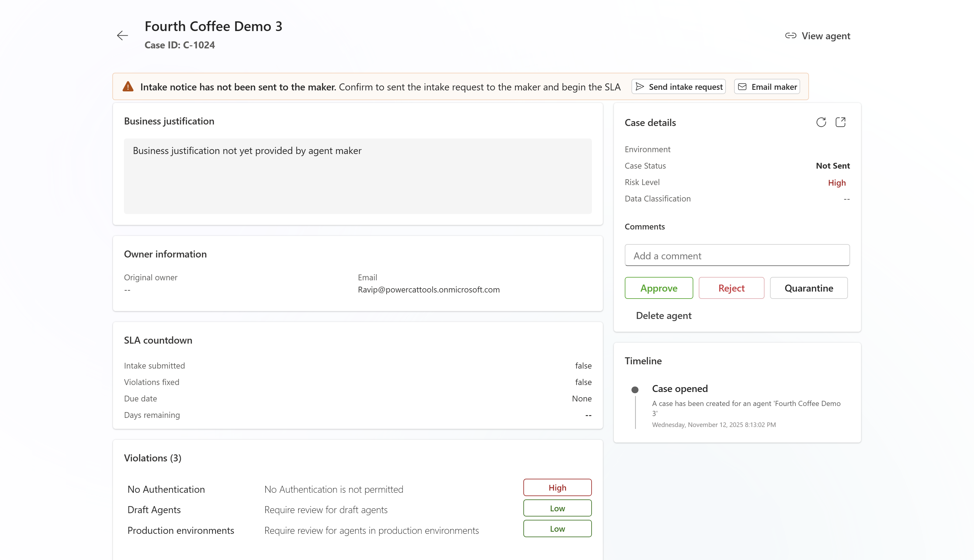Click the Case opened title
The width and height of the screenshot is (974, 560).
coord(680,388)
